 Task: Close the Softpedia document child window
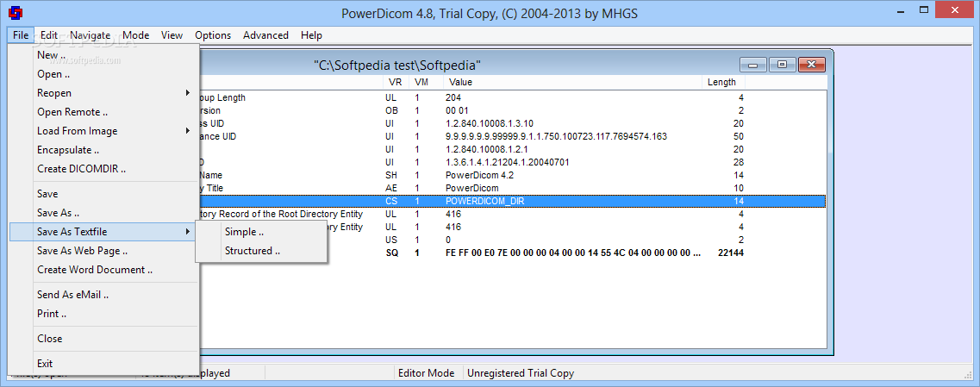(811, 65)
